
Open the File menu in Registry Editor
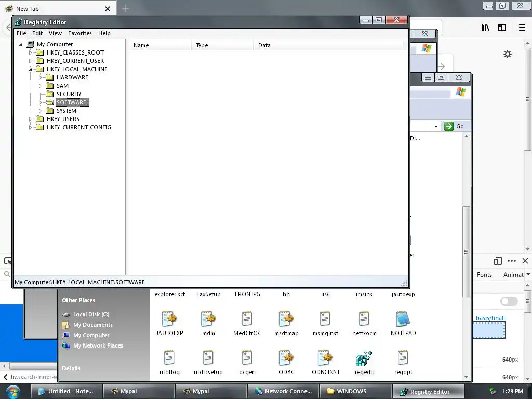coord(21,33)
